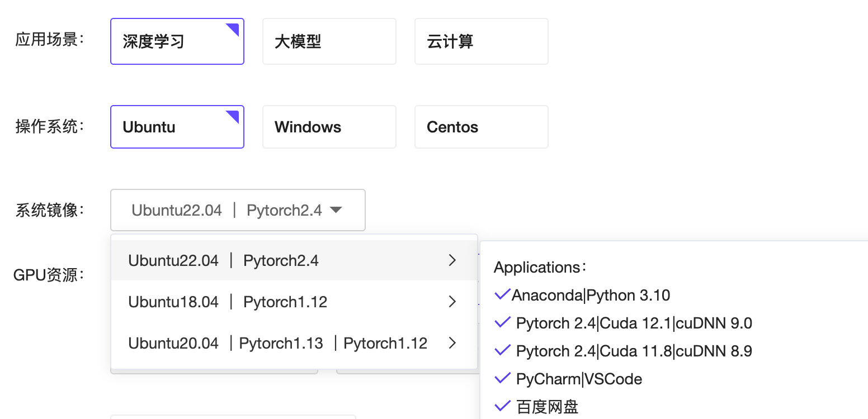Pick Ubuntu18.04 | Pytorch1.12 from the list
Image resolution: width=868 pixels, height=419 pixels.
click(x=228, y=302)
